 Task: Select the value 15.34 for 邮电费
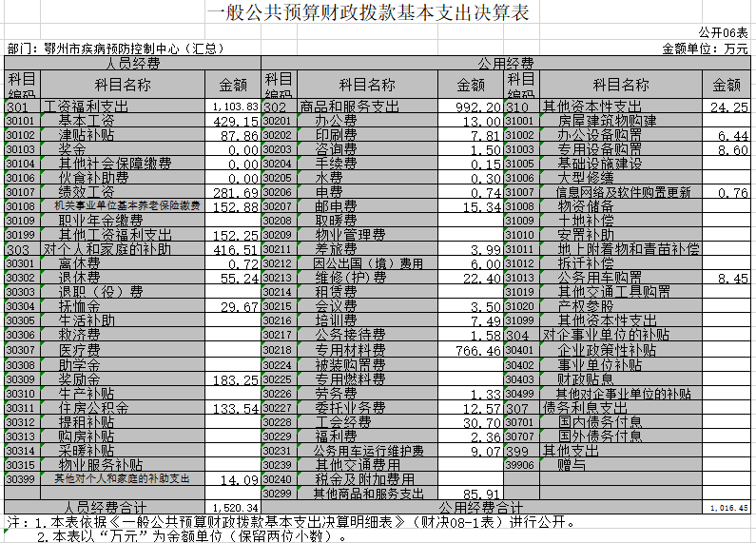tap(471, 206)
